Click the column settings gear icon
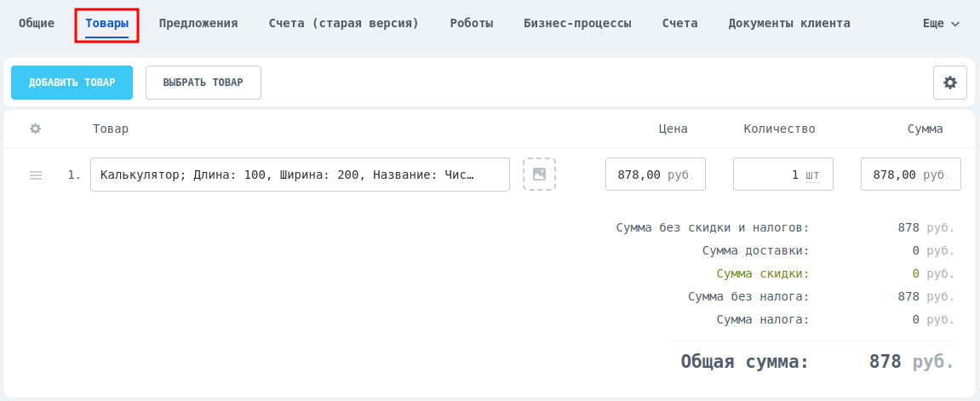The width and height of the screenshot is (980, 401). pyautogui.click(x=36, y=129)
